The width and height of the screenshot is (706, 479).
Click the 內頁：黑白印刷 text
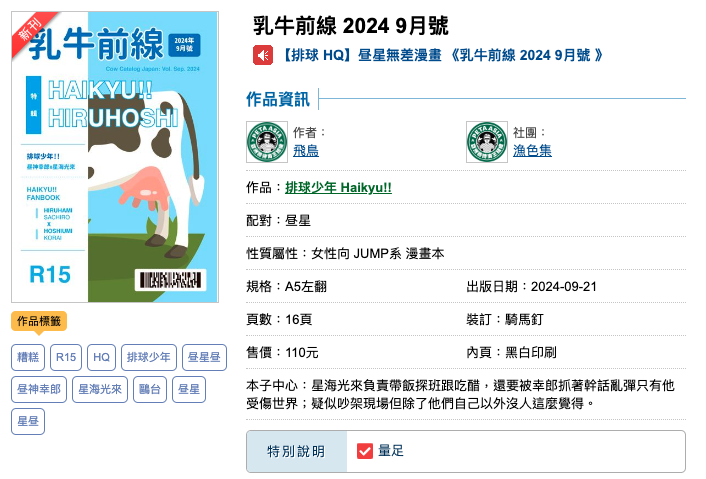511,352
